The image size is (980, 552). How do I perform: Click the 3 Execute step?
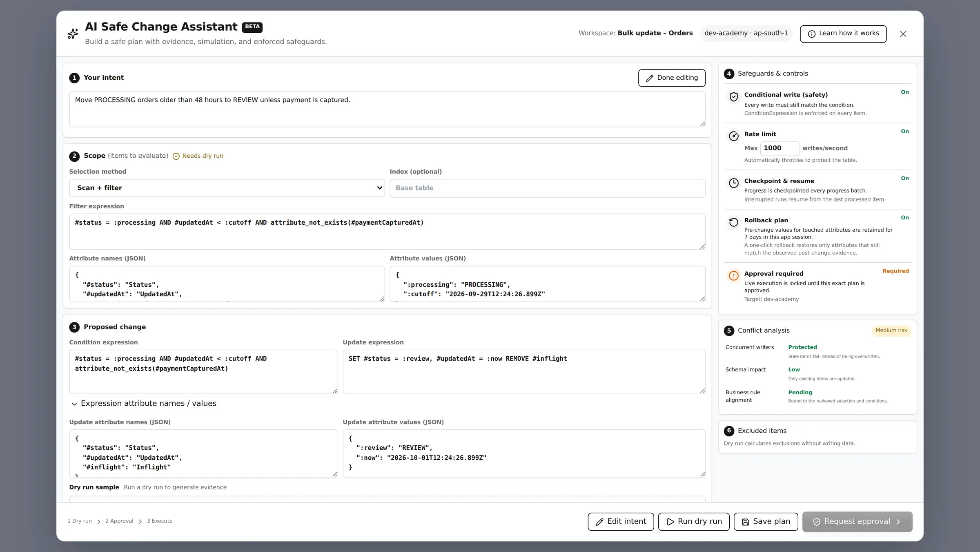160,521
